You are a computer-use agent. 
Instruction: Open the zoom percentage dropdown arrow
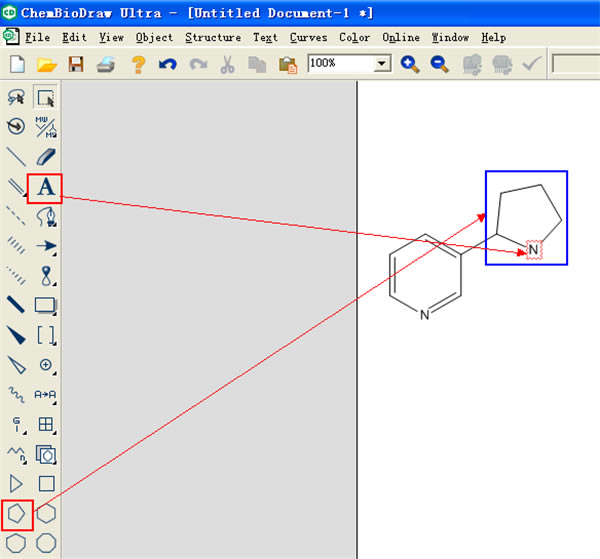[382, 64]
